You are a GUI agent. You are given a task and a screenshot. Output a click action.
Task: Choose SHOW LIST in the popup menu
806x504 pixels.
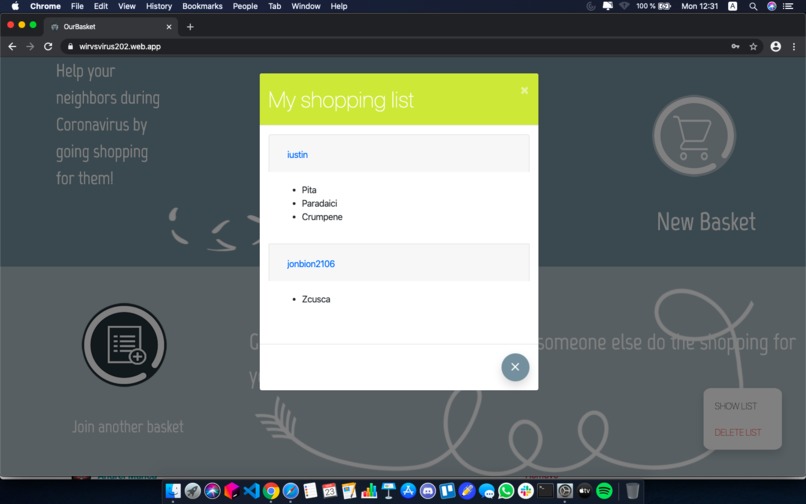coord(735,406)
